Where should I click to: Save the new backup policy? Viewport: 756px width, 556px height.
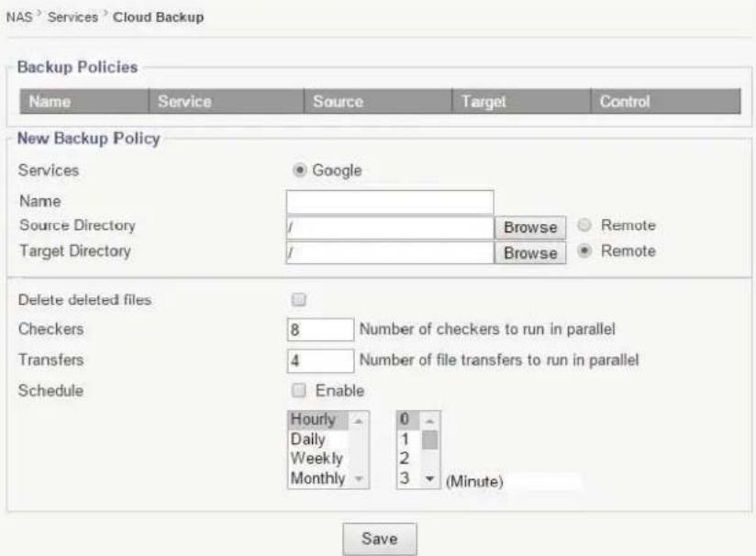[380, 539]
